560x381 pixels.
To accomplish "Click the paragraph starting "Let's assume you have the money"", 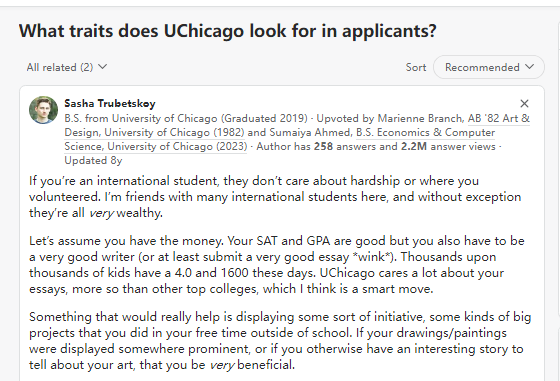I will point(277,265).
